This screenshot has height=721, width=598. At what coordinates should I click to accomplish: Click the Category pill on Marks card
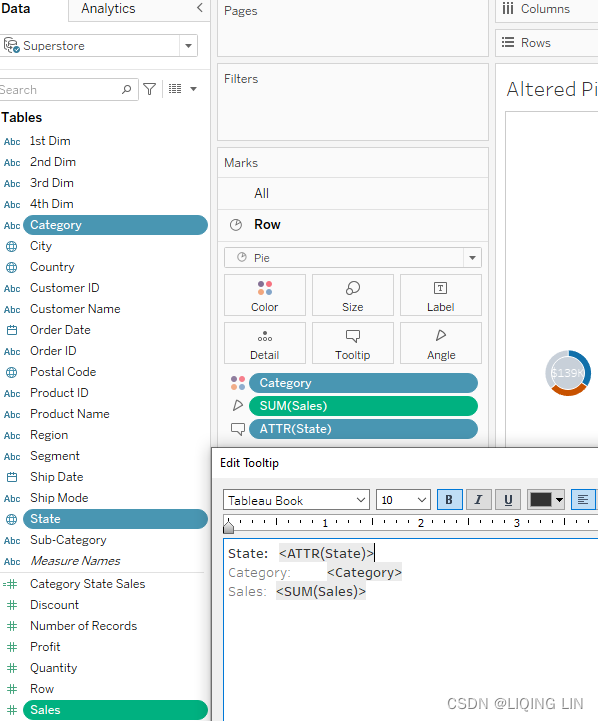point(363,383)
